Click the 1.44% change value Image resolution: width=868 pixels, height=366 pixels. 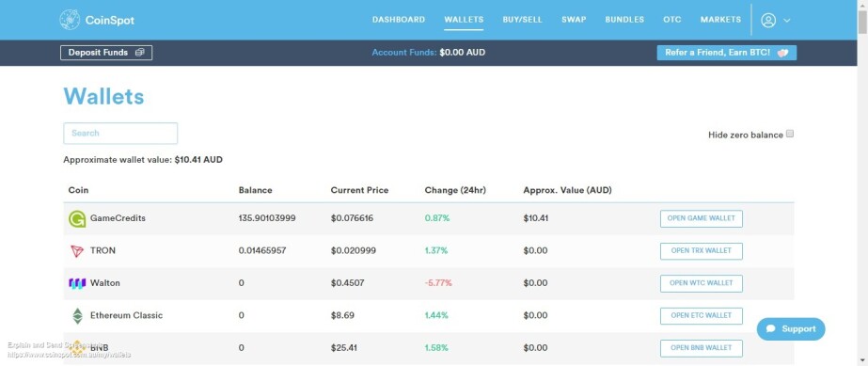[436, 315]
